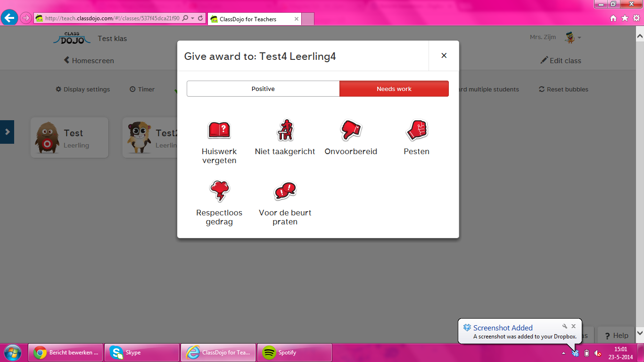Go back to Homescreen
This screenshot has width=644, height=362.
tap(89, 60)
